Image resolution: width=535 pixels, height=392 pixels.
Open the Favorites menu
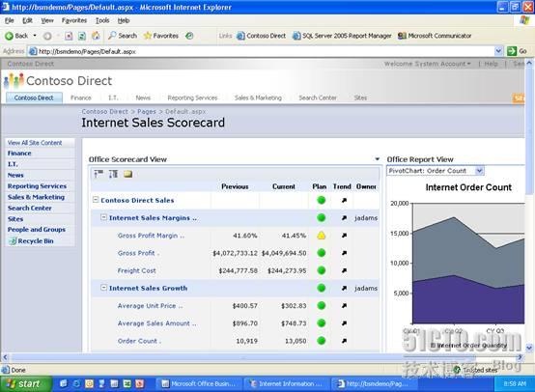74,20
